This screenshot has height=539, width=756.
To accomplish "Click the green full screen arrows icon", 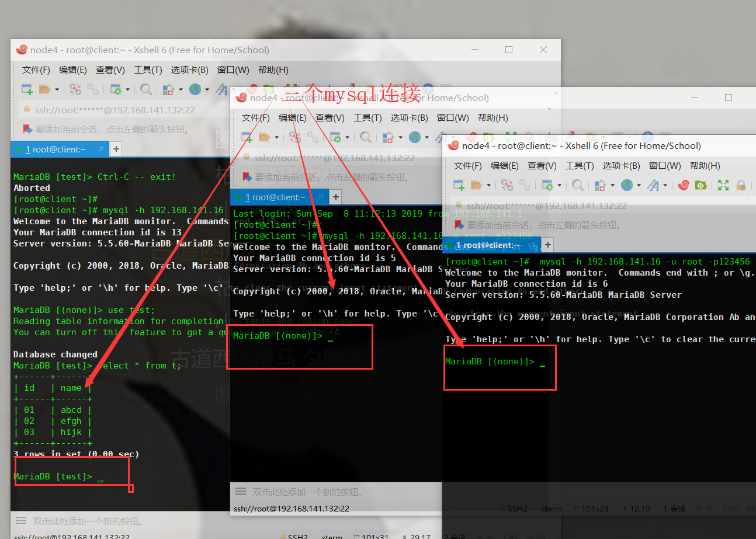I will pyautogui.click(x=723, y=185).
